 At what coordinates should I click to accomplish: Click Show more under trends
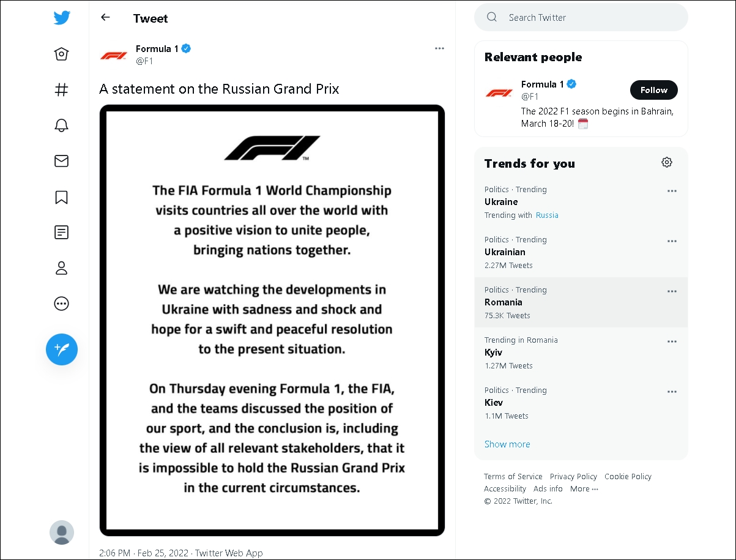[x=507, y=444]
